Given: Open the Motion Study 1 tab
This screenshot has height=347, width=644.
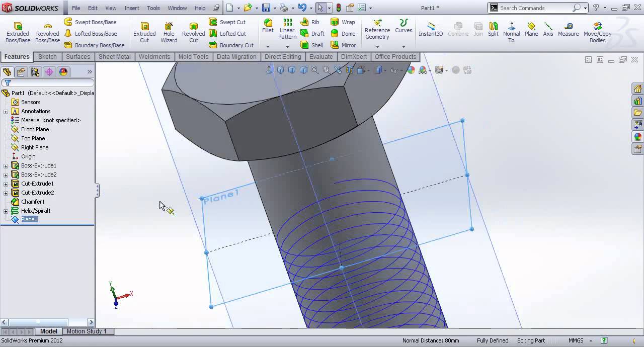Looking at the screenshot, I should (87, 331).
